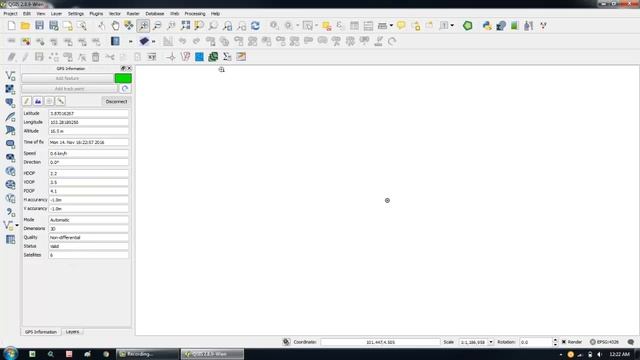Click the yellow map tips speech bubble icon
The image size is (640, 360).
402,26
